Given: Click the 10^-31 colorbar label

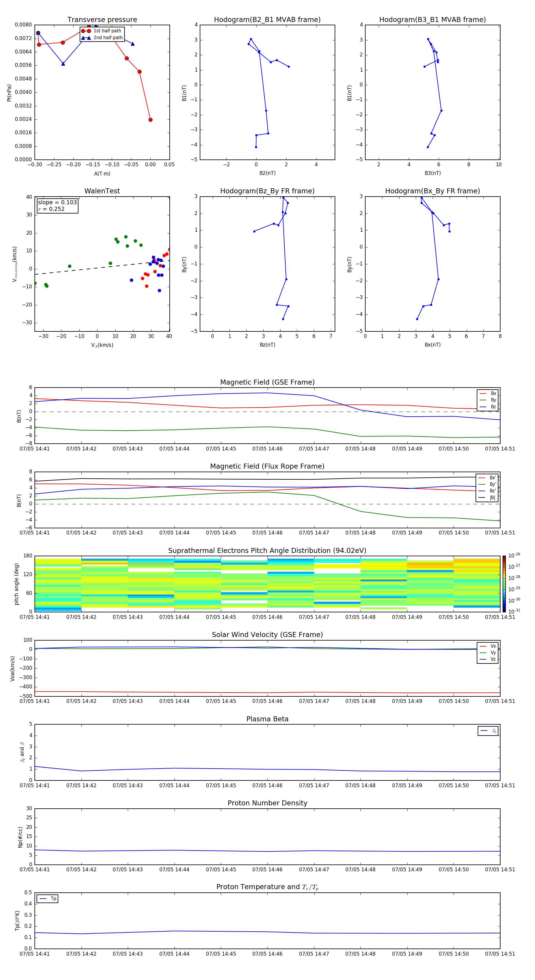Looking at the screenshot, I should click(514, 611).
